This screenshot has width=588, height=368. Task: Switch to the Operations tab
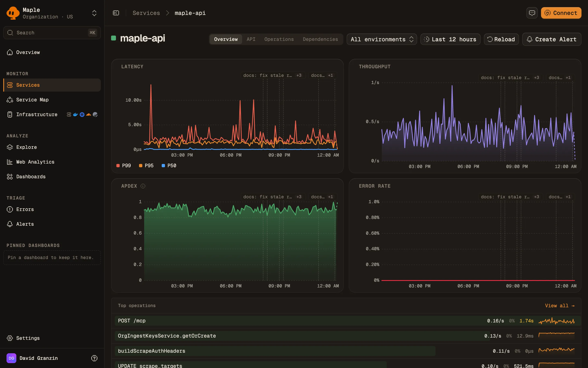(279, 39)
